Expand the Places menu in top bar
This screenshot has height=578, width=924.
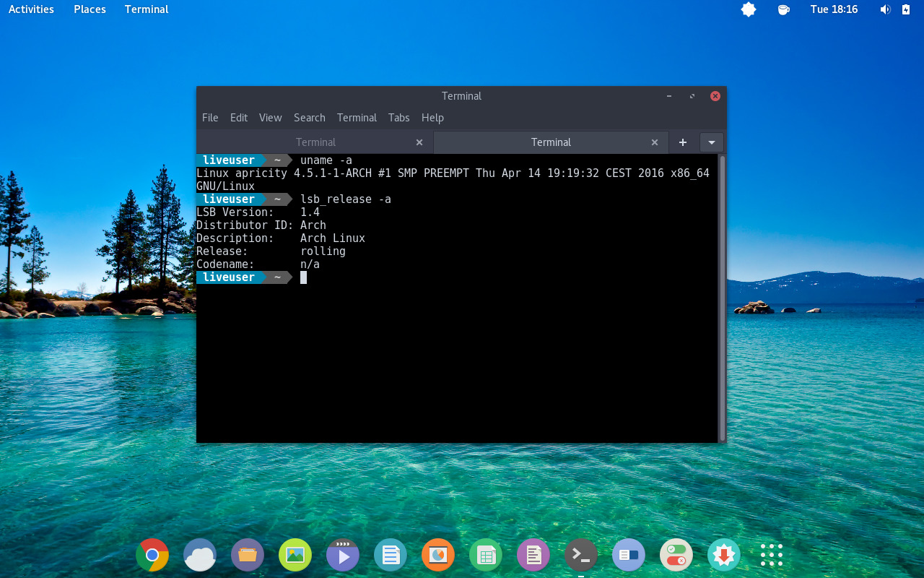click(x=90, y=9)
